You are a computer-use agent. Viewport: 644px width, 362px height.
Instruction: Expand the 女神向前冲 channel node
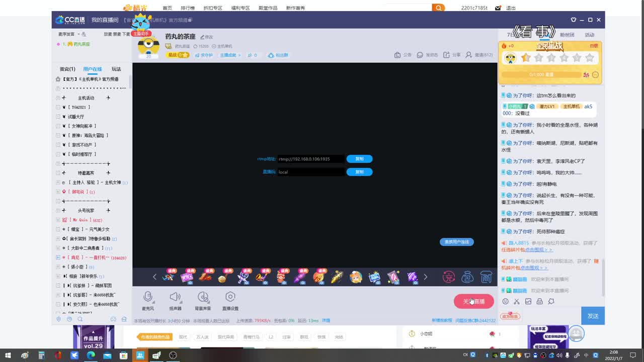click(58, 126)
